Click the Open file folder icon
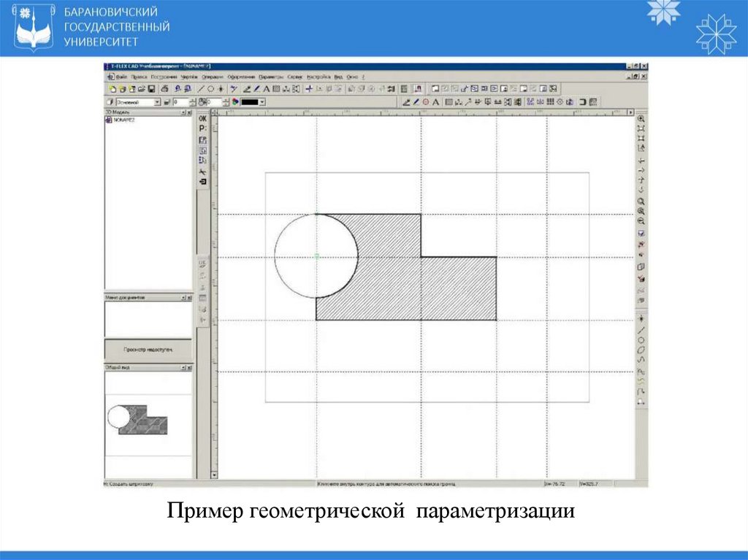This screenshot has height=560, width=748. [x=142, y=89]
